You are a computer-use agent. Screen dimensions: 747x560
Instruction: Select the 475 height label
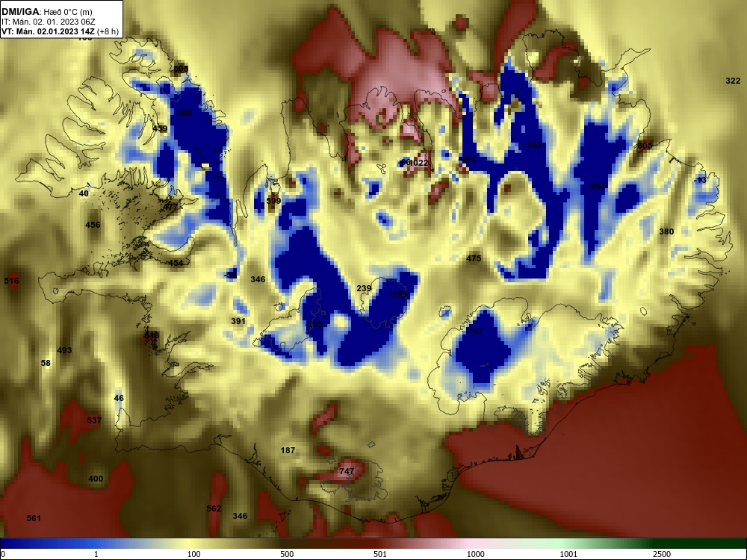click(x=474, y=258)
